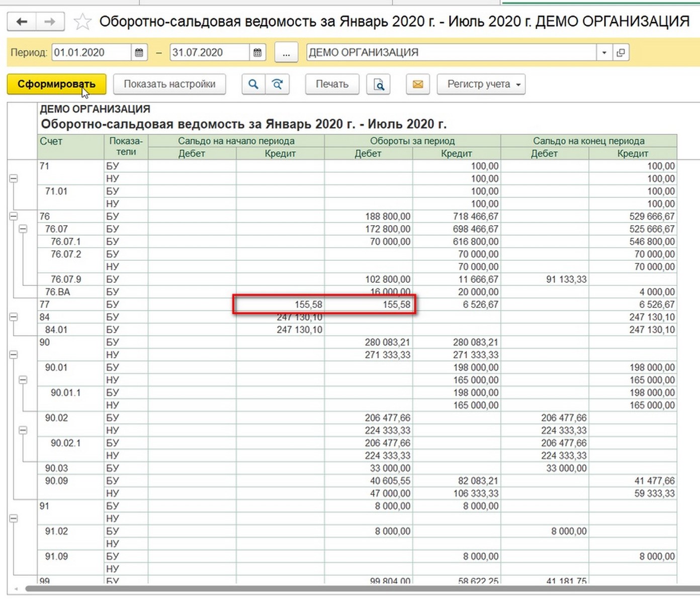Open the organization card icon

tap(621, 52)
